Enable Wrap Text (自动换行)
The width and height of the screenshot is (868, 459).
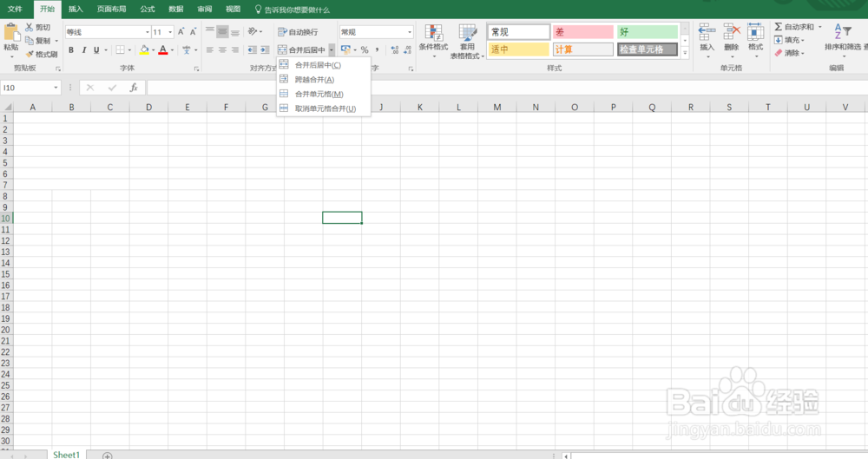298,32
